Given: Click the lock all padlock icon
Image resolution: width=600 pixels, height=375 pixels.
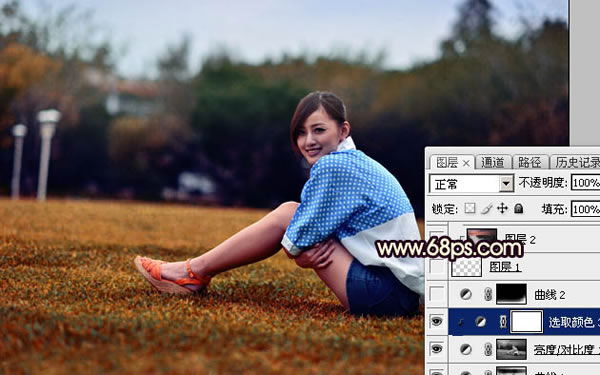Looking at the screenshot, I should click(x=518, y=208).
